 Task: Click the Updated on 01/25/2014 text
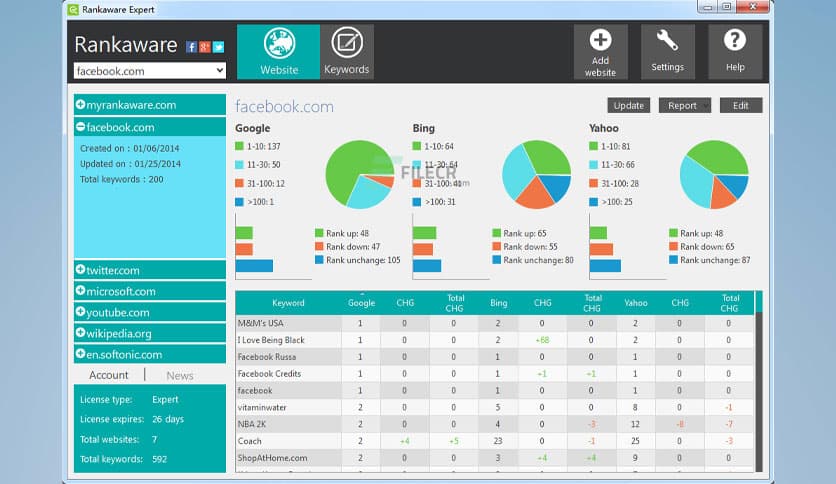130,164
